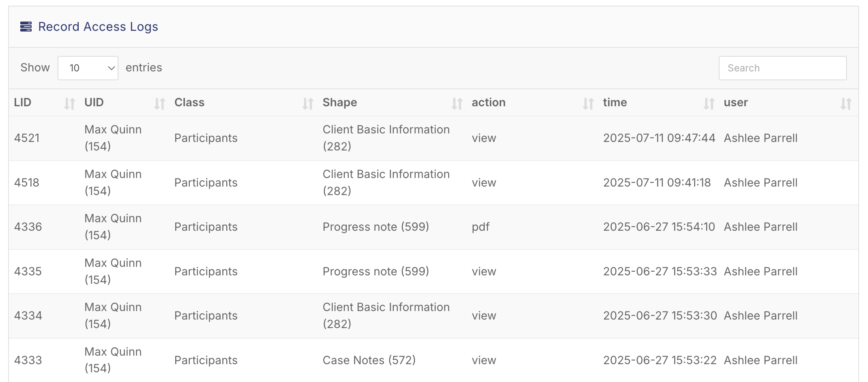Click timestamp 2025-06-27 15:53:22
This screenshot has width=868, height=382.
(x=660, y=361)
